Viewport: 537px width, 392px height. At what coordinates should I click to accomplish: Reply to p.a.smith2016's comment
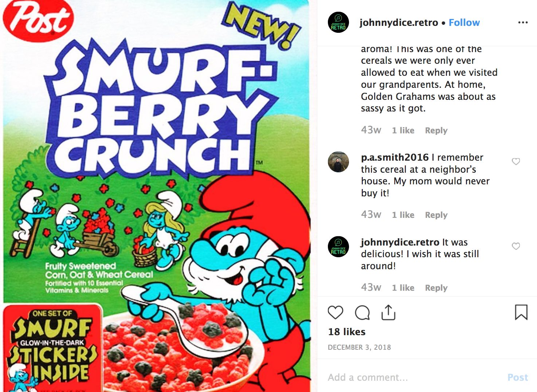(436, 215)
